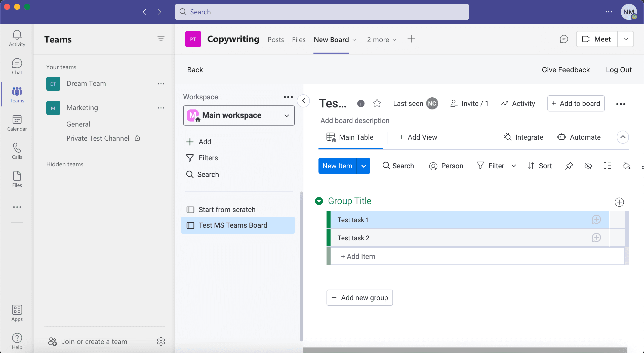Open Help in the left rail
Viewport: 644px width, 353px height.
[x=17, y=341]
